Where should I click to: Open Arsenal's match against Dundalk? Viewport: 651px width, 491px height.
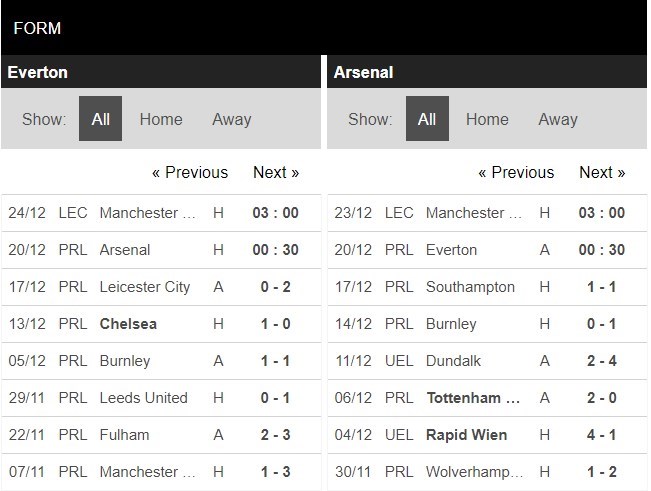pos(453,361)
